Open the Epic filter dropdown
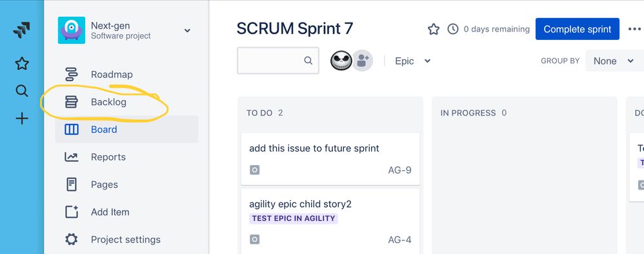Image resolution: width=644 pixels, height=254 pixels. [412, 61]
